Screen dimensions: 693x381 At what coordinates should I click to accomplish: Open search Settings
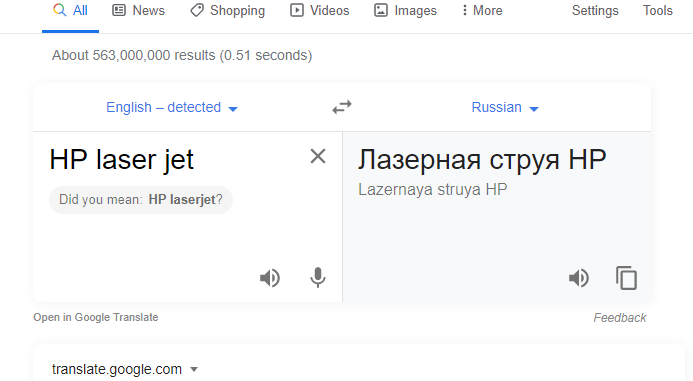pos(595,11)
